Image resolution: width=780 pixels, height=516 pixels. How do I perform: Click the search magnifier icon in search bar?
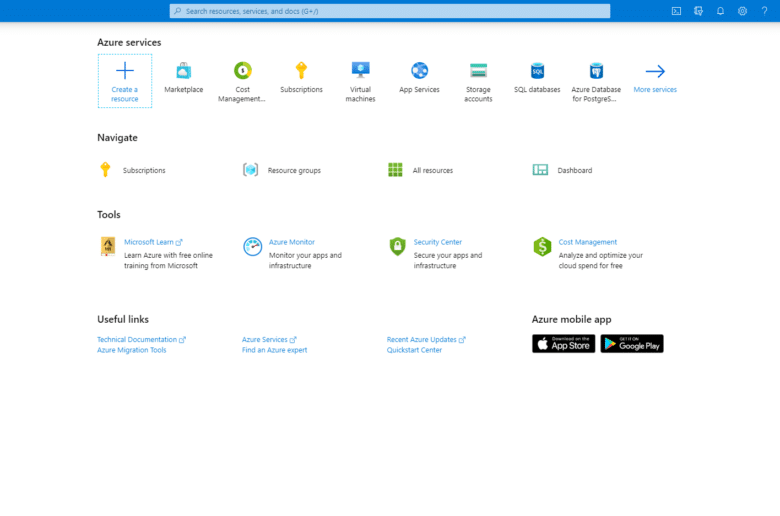[178, 11]
